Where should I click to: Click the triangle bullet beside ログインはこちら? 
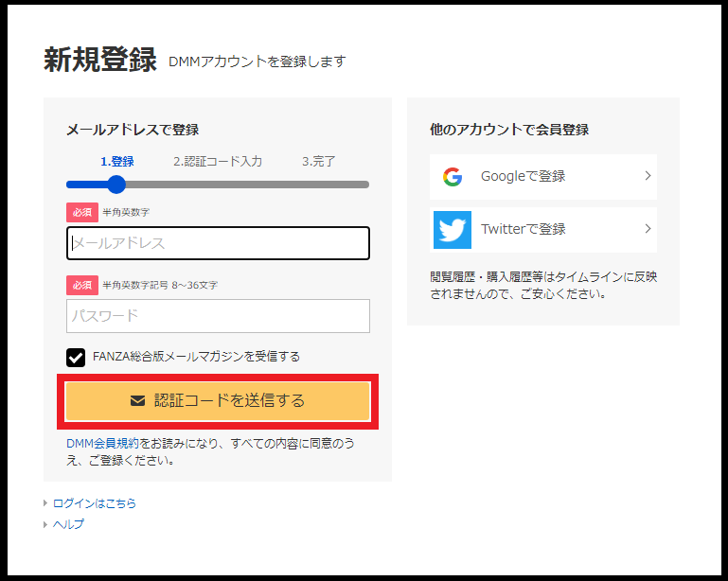tap(45, 503)
